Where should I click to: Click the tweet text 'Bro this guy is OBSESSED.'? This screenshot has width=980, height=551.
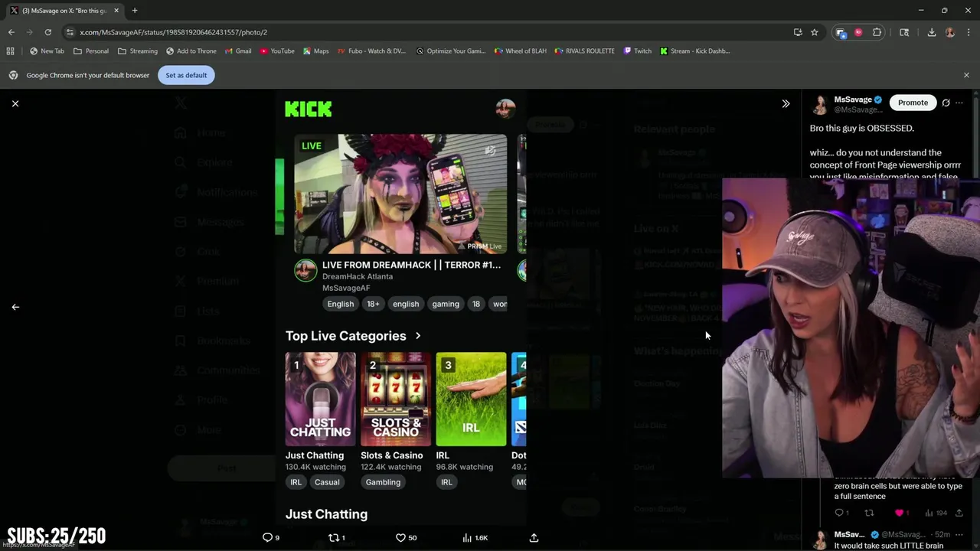coord(862,128)
